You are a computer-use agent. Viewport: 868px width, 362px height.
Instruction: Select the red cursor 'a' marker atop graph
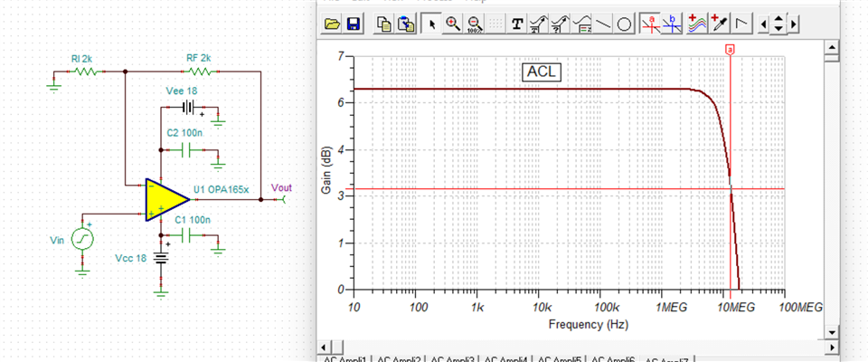coord(730,50)
